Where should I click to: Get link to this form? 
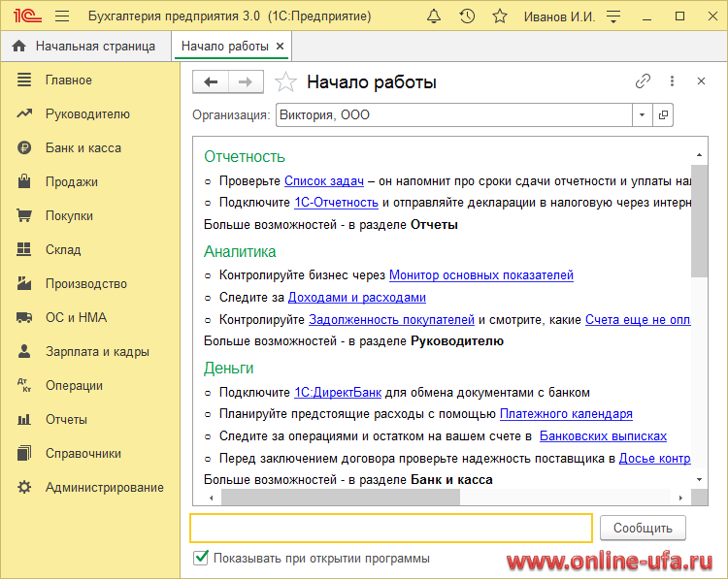(643, 81)
